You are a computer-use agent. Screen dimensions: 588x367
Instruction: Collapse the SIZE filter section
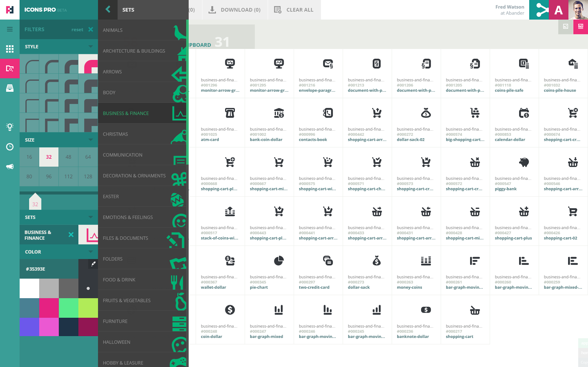coord(91,140)
